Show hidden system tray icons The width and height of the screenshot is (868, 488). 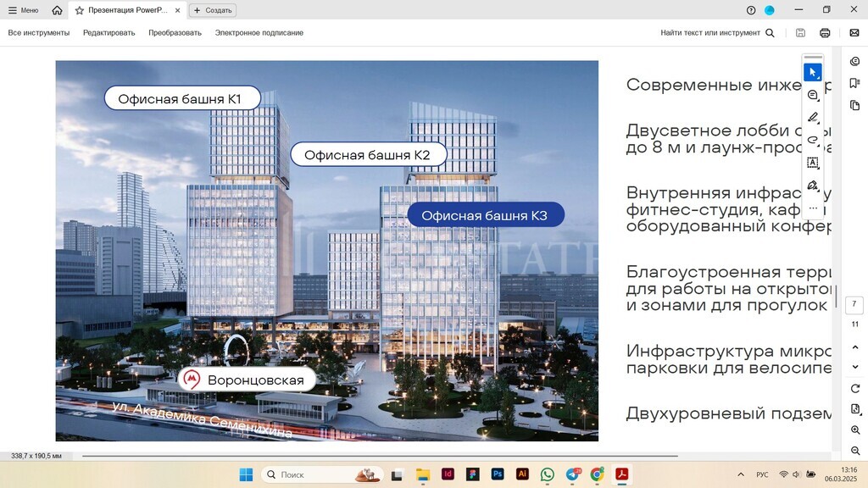741,474
